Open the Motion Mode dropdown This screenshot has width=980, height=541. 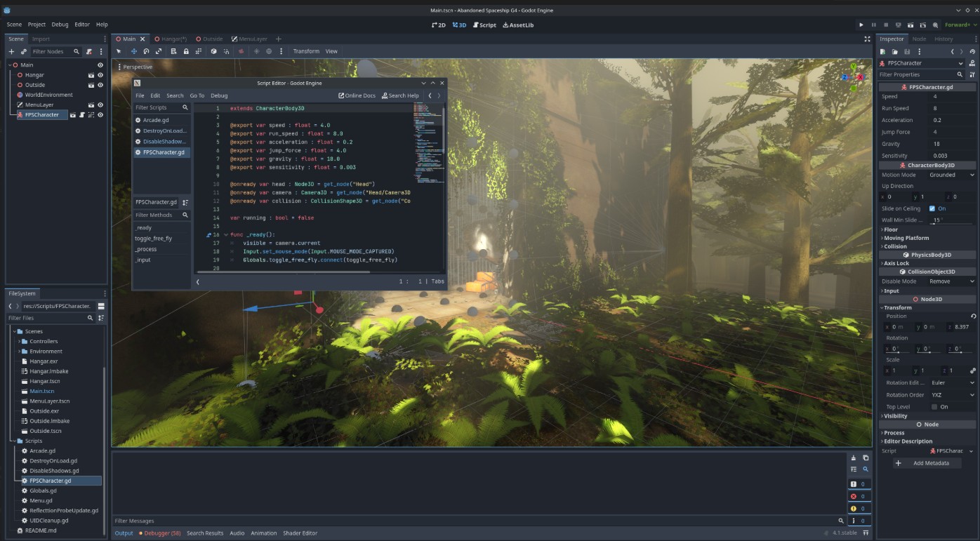(951, 175)
